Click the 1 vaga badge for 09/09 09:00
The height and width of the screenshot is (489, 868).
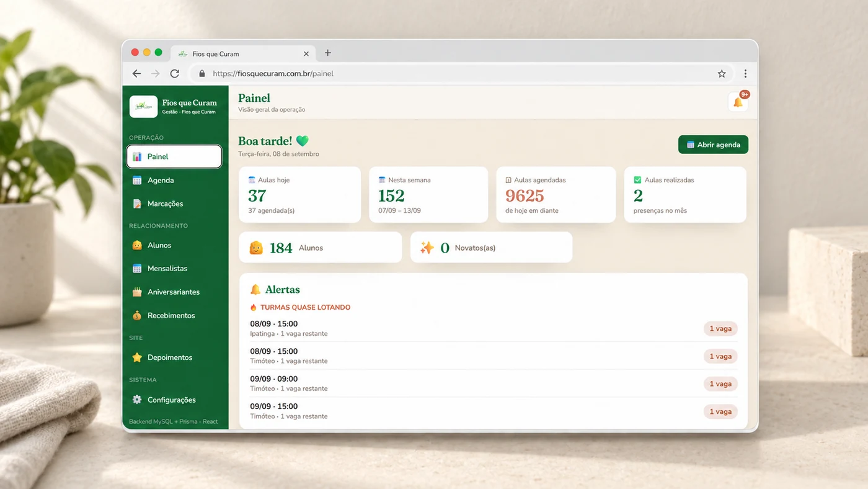[x=720, y=384]
